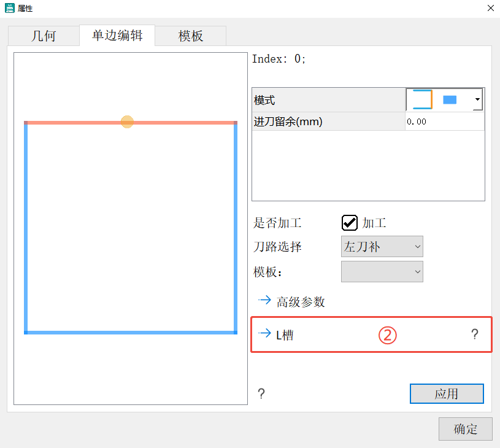Confirm with the 确定 button
The image size is (500, 448).
click(x=465, y=429)
